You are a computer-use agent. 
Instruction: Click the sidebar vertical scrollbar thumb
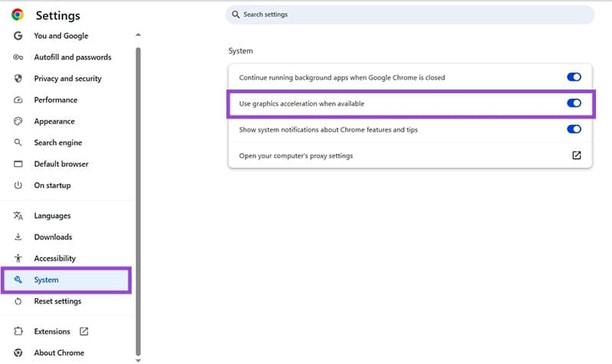(138, 201)
